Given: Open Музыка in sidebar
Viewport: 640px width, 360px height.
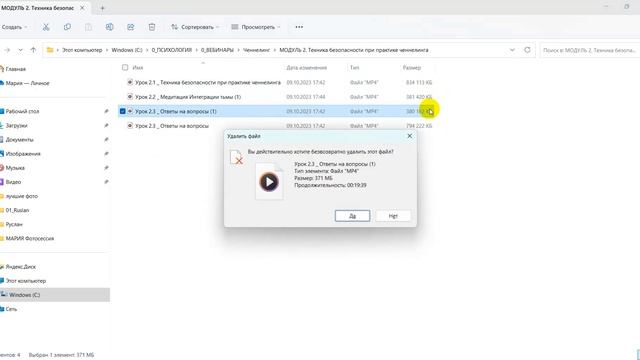Looking at the screenshot, I should (15, 168).
